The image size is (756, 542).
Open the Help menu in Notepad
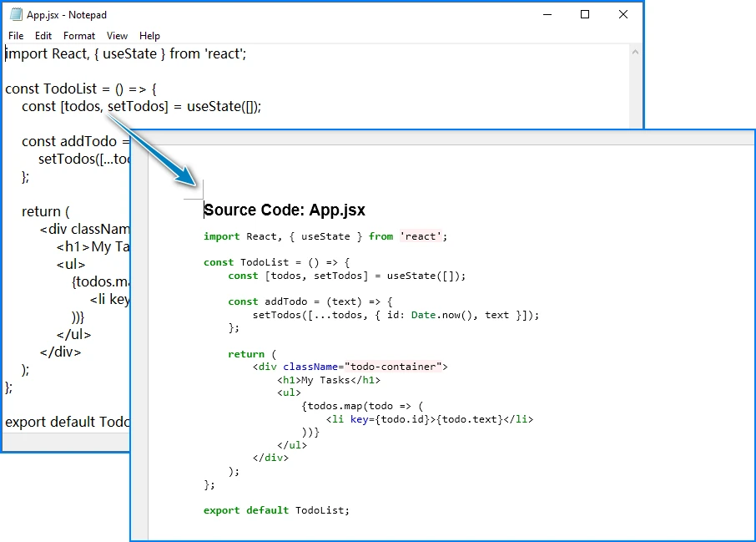click(149, 36)
